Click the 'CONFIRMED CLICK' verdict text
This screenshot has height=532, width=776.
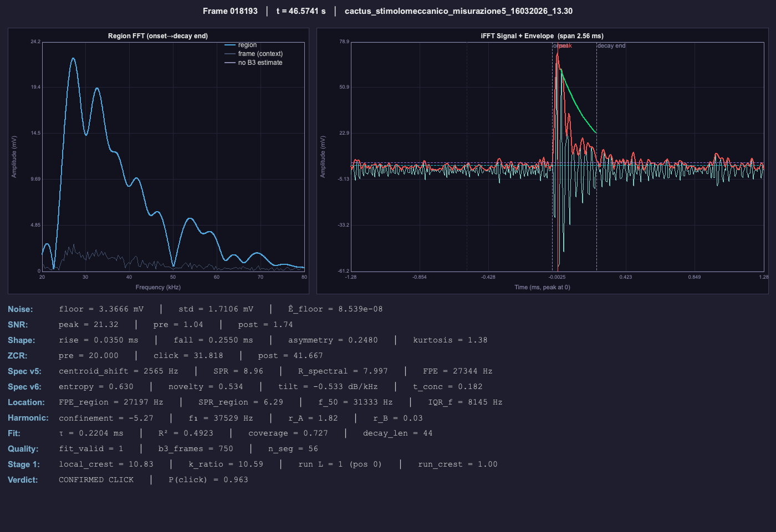(96, 480)
